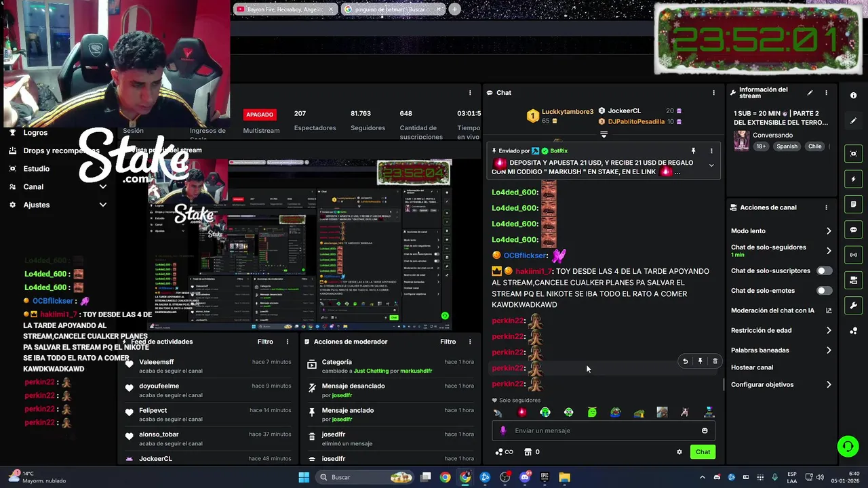Image resolution: width=868 pixels, height=488 pixels.
Task: Open Epic Games launcher from taskbar
Action: (x=545, y=477)
